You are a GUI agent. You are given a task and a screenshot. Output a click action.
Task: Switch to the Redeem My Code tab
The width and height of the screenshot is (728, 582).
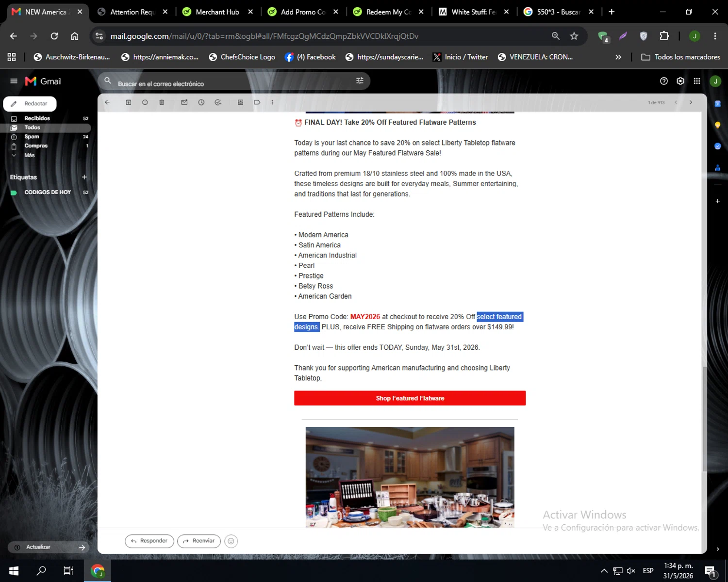389,12
